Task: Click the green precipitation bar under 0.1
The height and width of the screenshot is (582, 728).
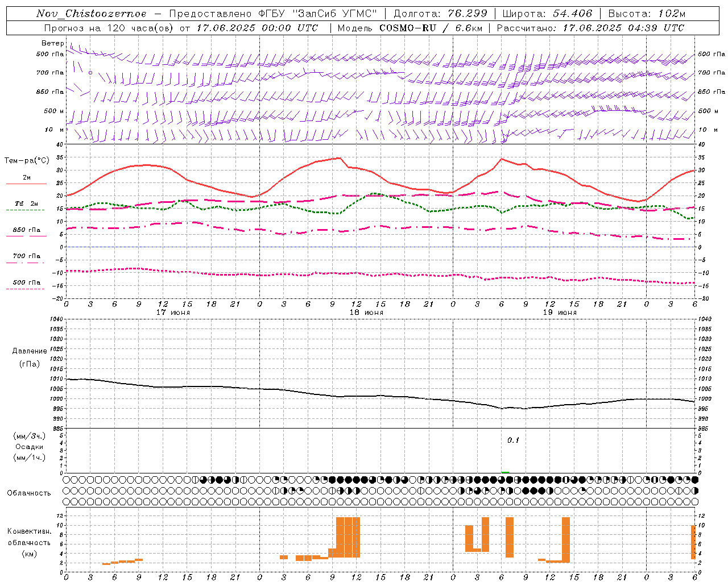Action: coord(505,472)
